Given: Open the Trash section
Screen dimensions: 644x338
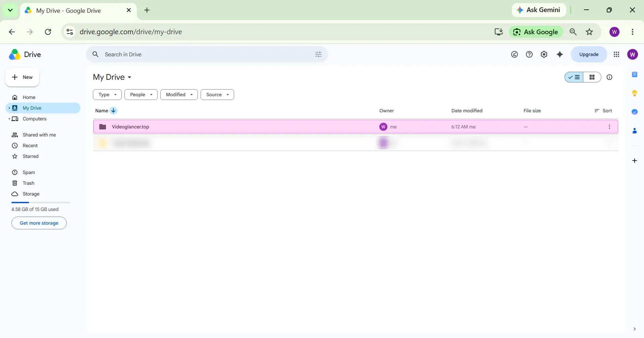Looking at the screenshot, I should 43,183.
